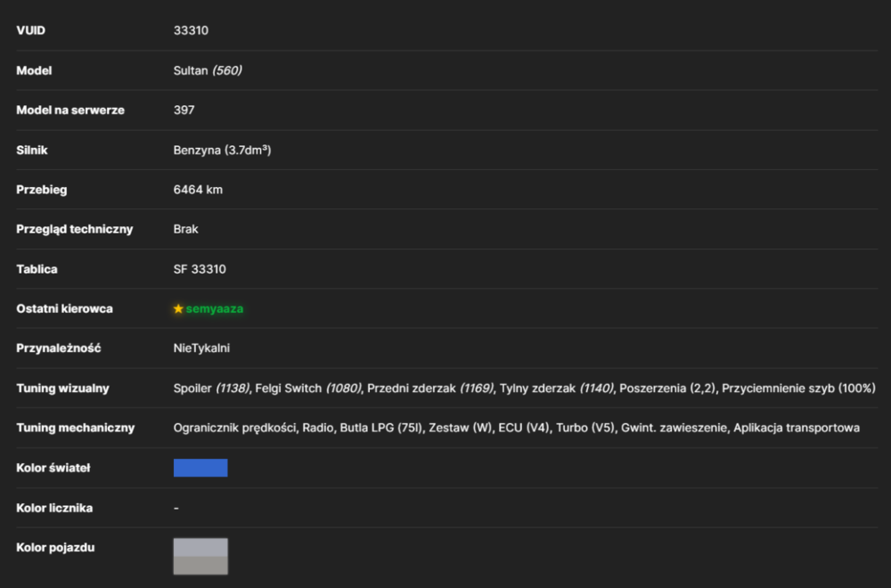Click ECU (V4) tuning entry
This screenshot has width=891, height=588.
(x=525, y=428)
